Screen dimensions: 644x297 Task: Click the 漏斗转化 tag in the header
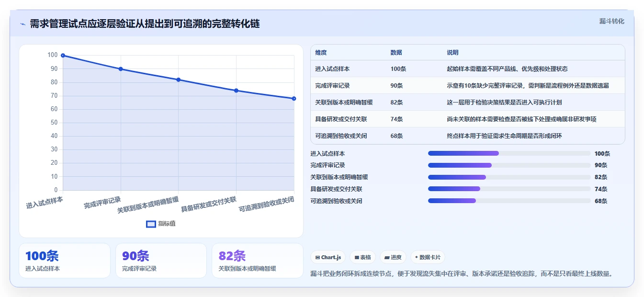pos(611,21)
